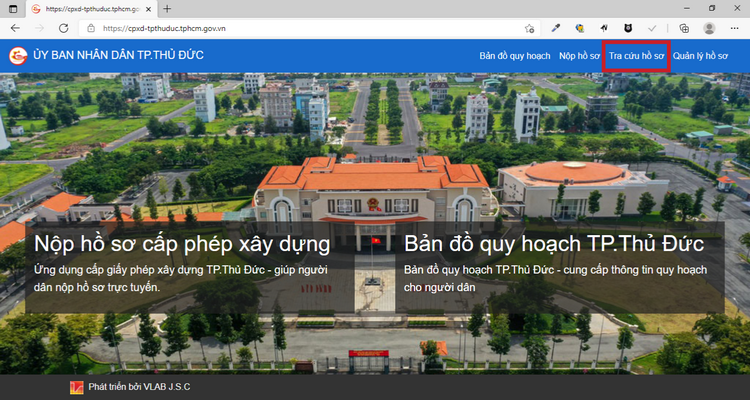750x400 pixels.
Task: Click Nộp hồ sơ cấp phép xây dựng heading
Action: [x=182, y=244]
